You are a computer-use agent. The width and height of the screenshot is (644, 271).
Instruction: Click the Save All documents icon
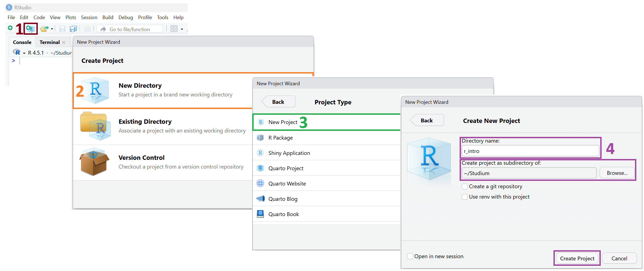[x=73, y=29]
